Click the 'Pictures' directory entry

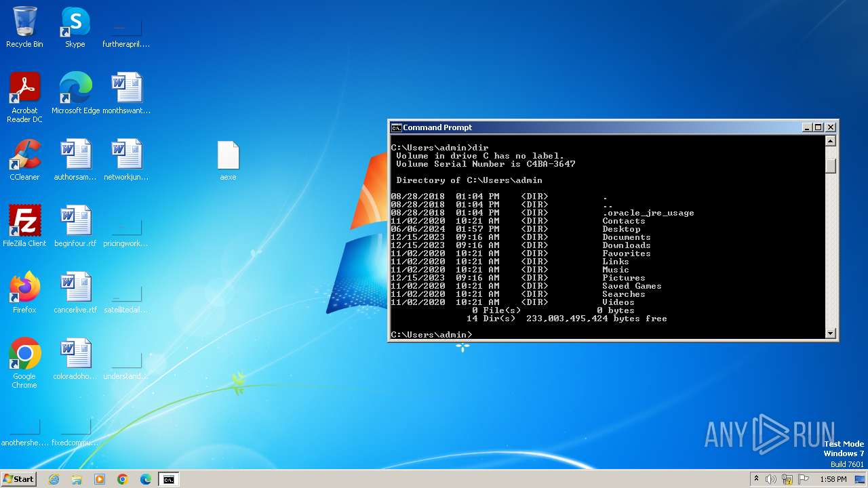pos(624,278)
